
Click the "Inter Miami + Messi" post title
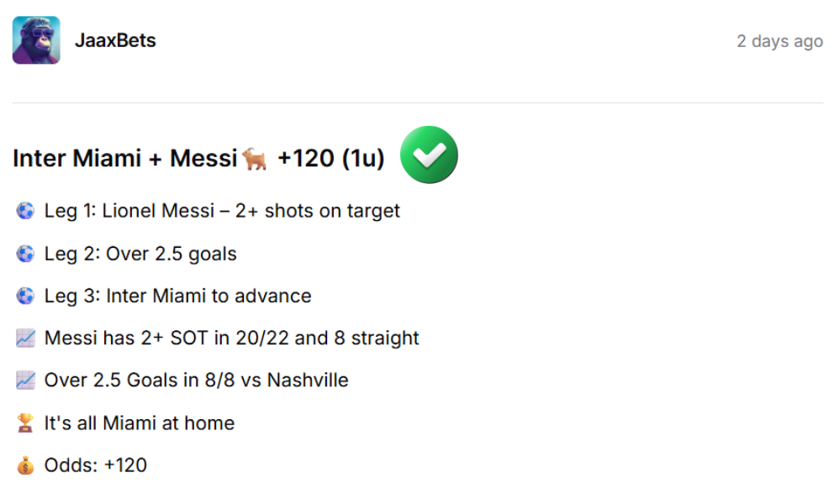[124, 158]
